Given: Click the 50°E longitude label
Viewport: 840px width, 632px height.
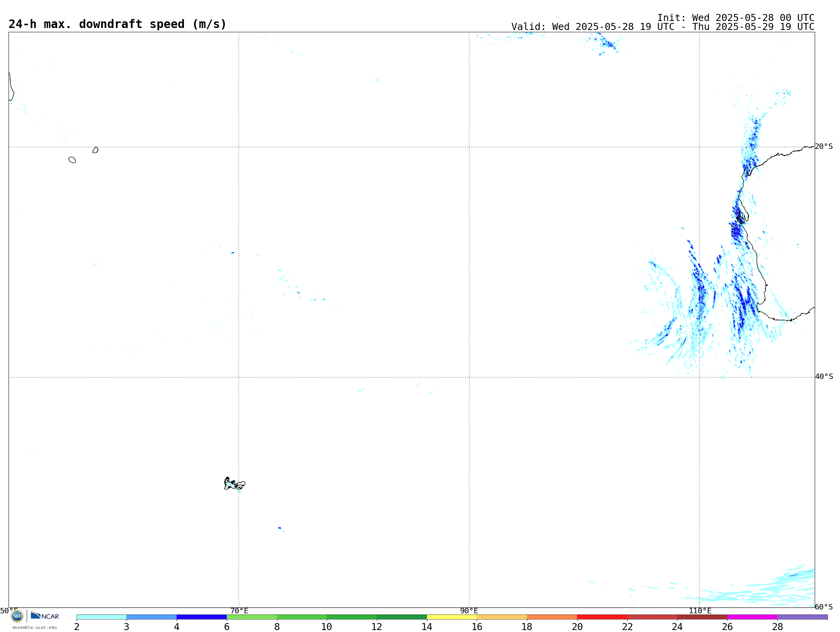Looking at the screenshot, I should [9, 611].
